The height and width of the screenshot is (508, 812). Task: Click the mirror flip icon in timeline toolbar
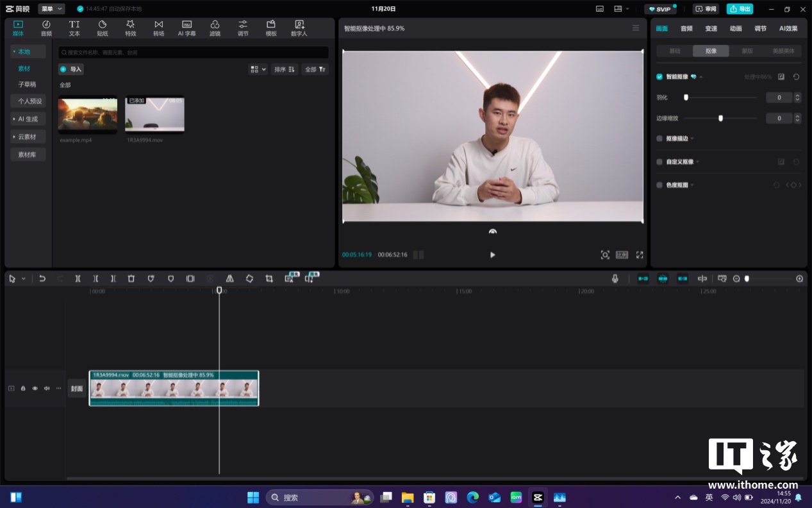(x=229, y=279)
